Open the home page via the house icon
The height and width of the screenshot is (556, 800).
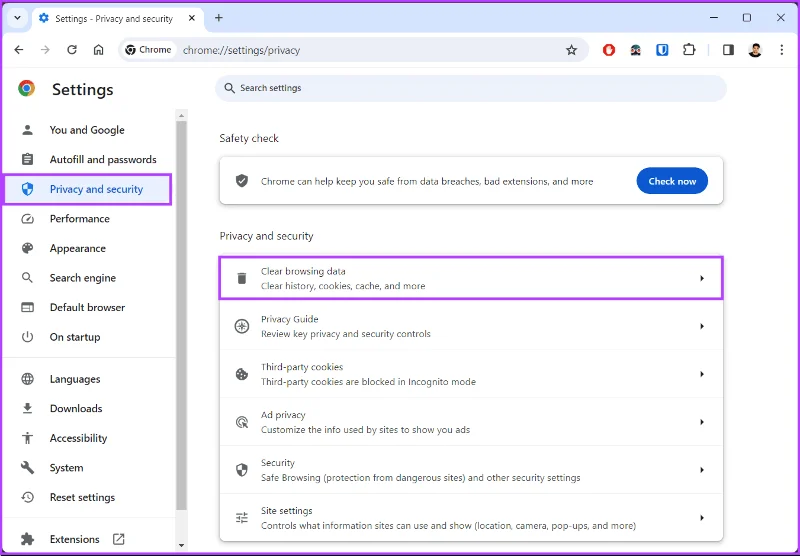click(x=98, y=49)
